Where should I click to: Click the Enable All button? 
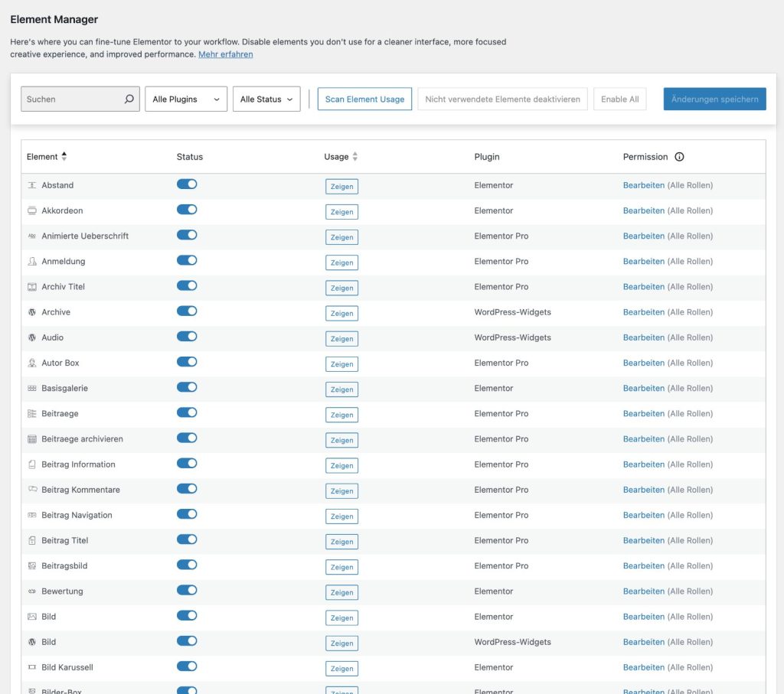click(619, 99)
